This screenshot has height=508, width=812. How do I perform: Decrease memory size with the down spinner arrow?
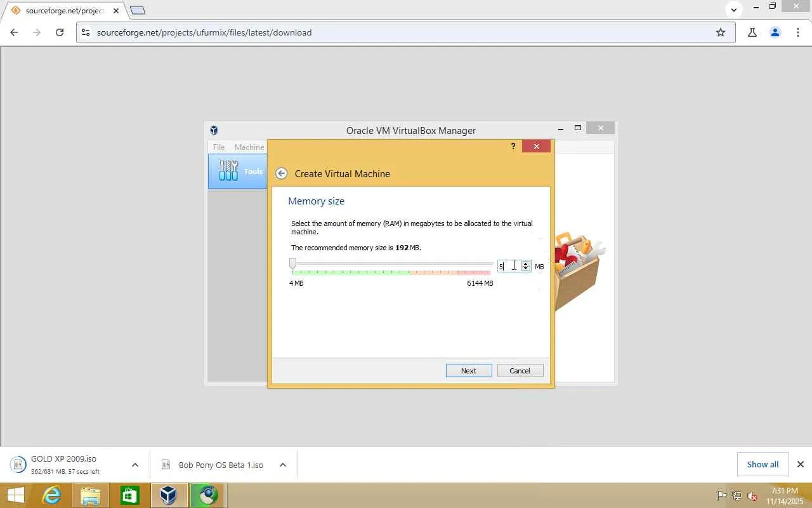click(526, 269)
